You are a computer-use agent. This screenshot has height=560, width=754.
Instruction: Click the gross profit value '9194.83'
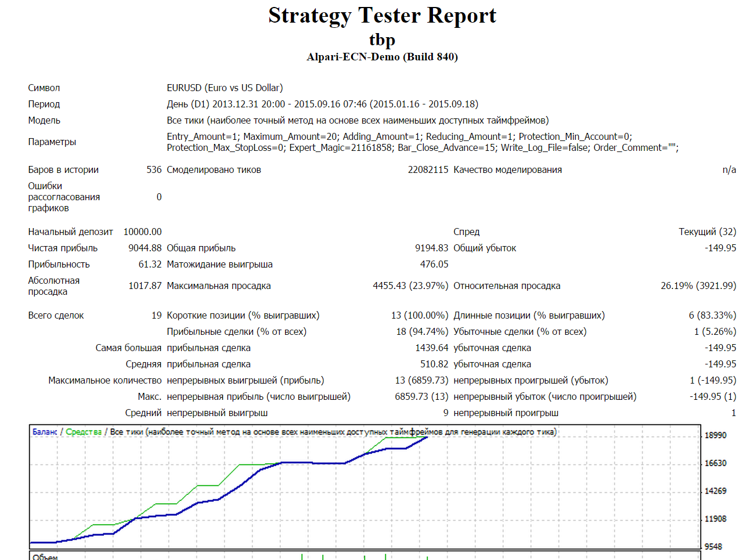[x=432, y=248]
